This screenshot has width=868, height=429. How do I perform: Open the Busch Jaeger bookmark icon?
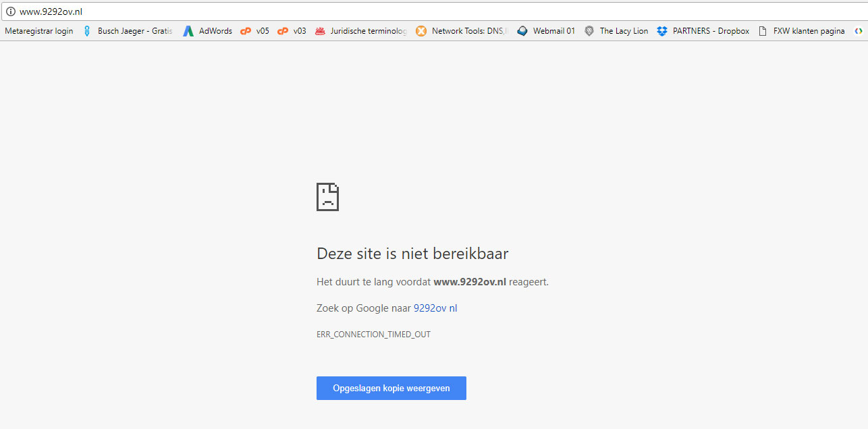(x=86, y=31)
